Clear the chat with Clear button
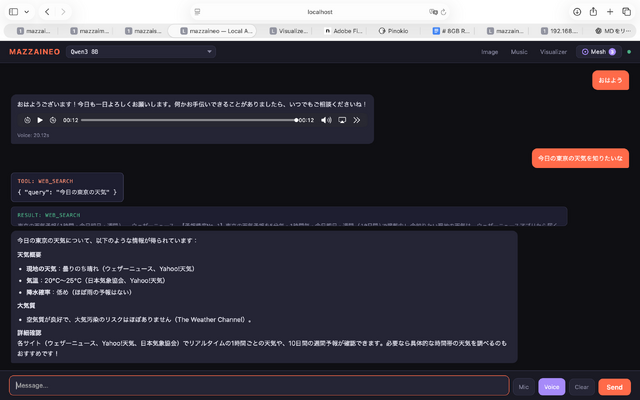This screenshot has width=640, height=400. click(581, 386)
